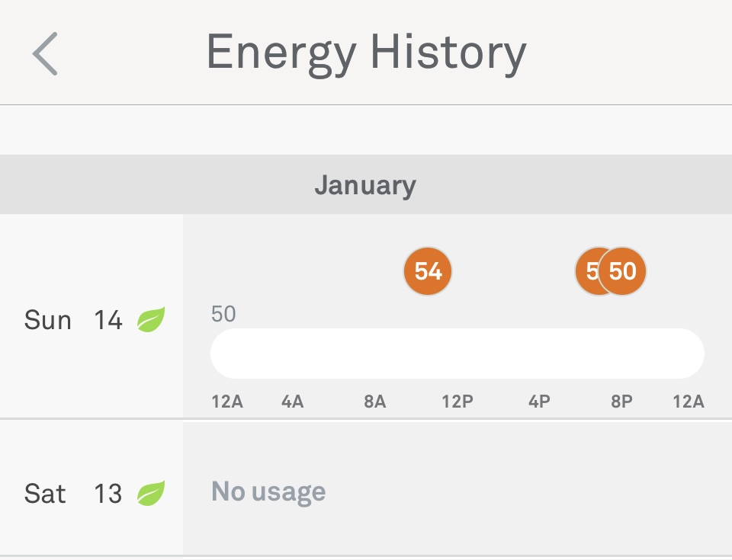The image size is (732, 560).
Task: Tap the 4P time label
Action: [x=539, y=402]
